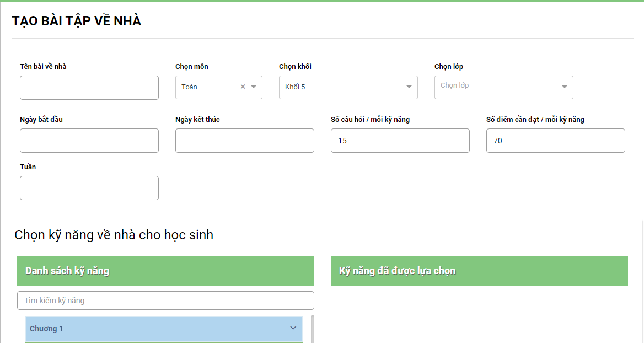Image resolution: width=644 pixels, height=343 pixels.
Task: Focus the Tuần input field
Action: coord(89,188)
